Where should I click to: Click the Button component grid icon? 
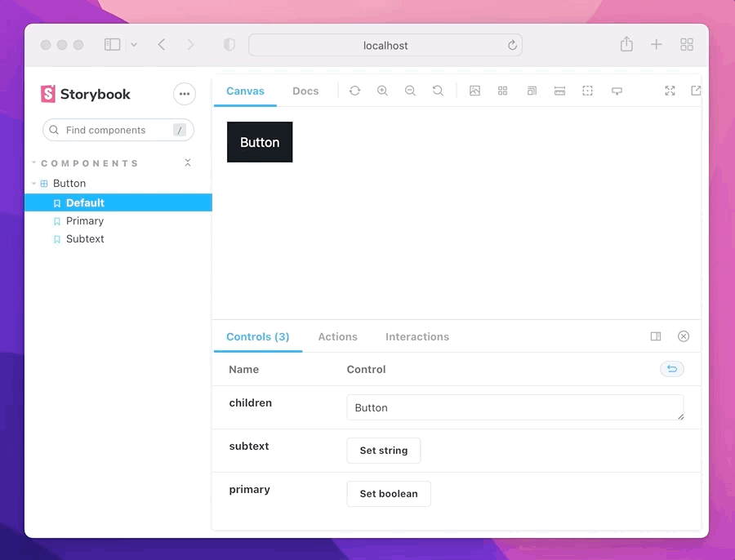point(44,183)
